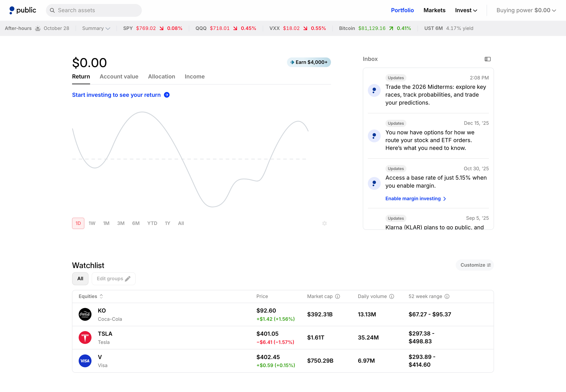The height and width of the screenshot is (392, 566).
Task: Open the TSLA Tesla watchlist row
Action: pyautogui.click(x=283, y=338)
